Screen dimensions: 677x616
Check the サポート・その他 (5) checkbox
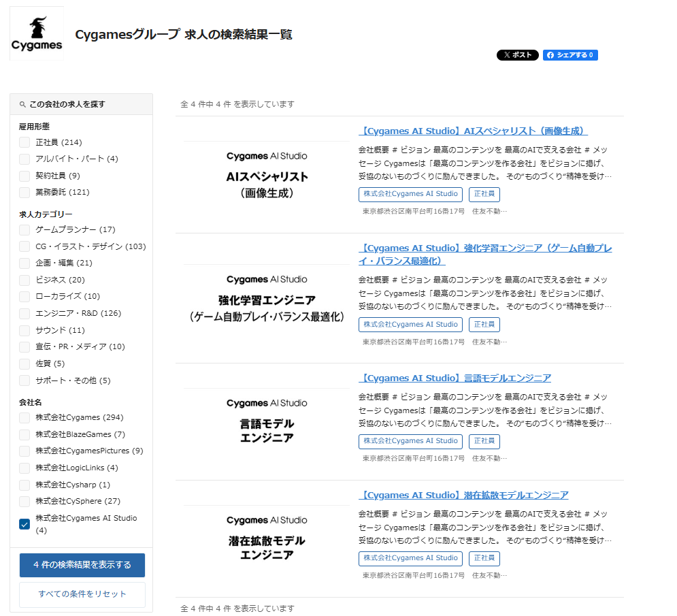click(24, 380)
